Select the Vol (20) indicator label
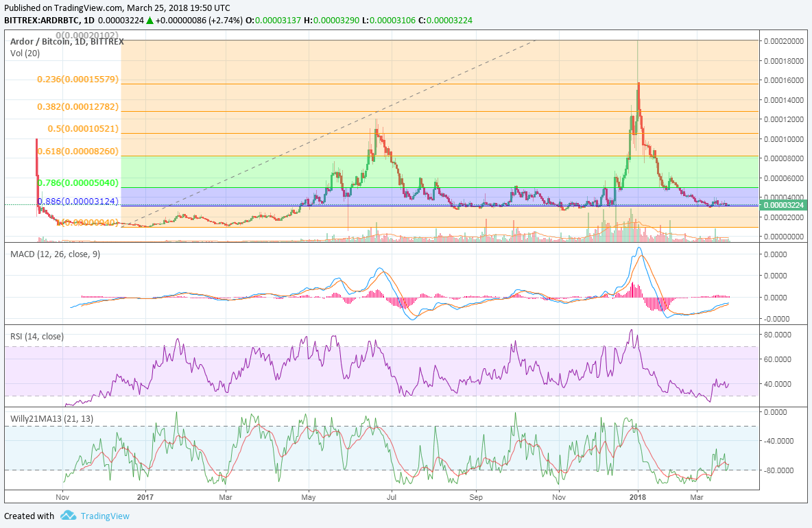Image resolution: width=812 pixels, height=528 pixels. 25,53
